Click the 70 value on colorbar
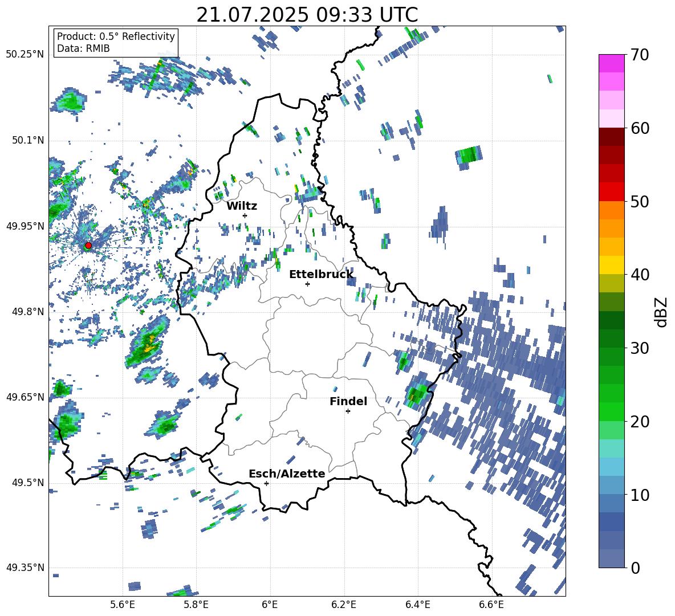 (x=640, y=55)
